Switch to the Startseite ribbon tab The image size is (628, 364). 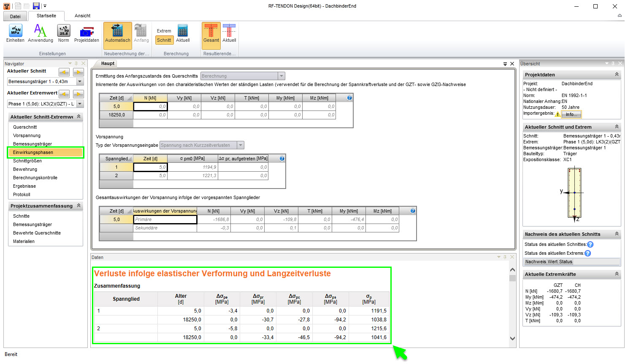(46, 16)
